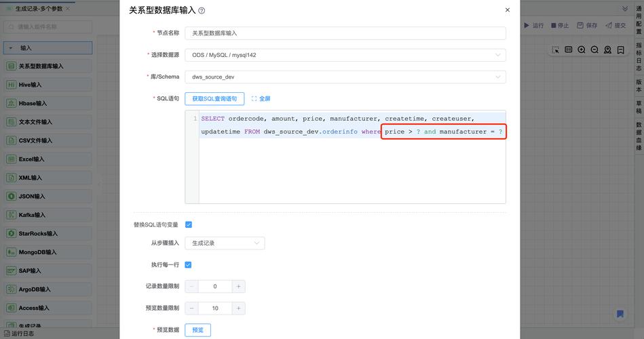644x339 pixels.
Task: Click the 运行 toolbar button
Action: tap(533, 26)
